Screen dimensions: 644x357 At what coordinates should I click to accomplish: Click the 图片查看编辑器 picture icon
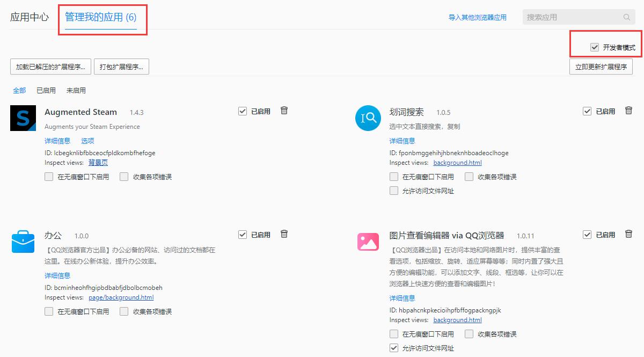pos(368,241)
